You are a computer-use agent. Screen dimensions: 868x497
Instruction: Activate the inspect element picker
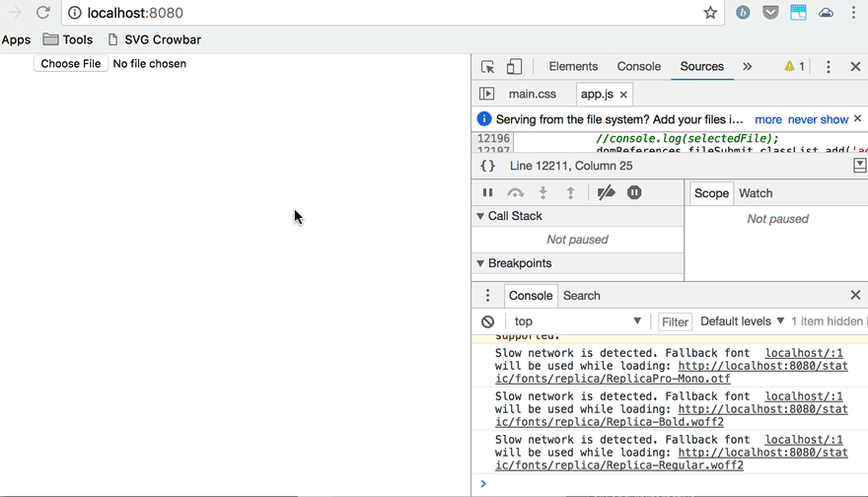(x=487, y=67)
